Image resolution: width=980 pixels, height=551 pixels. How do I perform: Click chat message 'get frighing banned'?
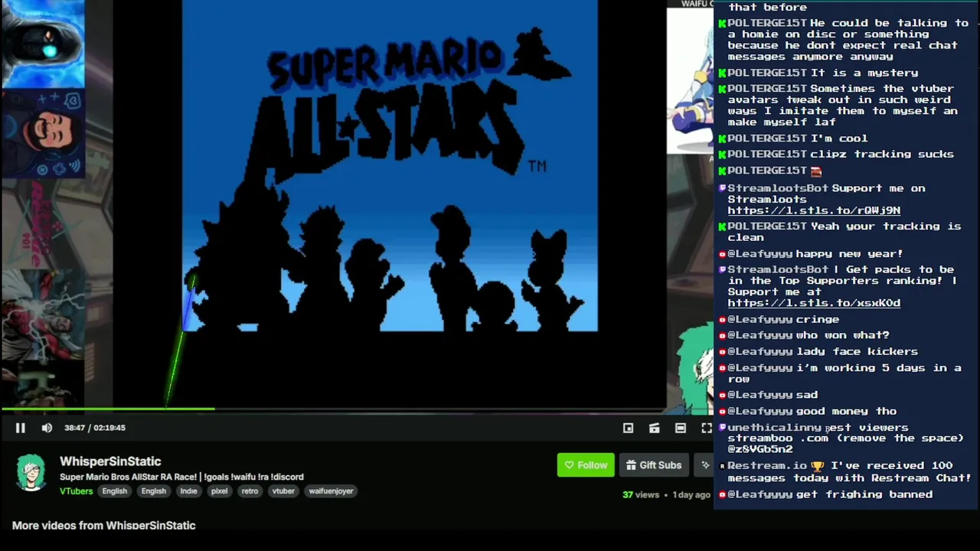click(x=864, y=495)
